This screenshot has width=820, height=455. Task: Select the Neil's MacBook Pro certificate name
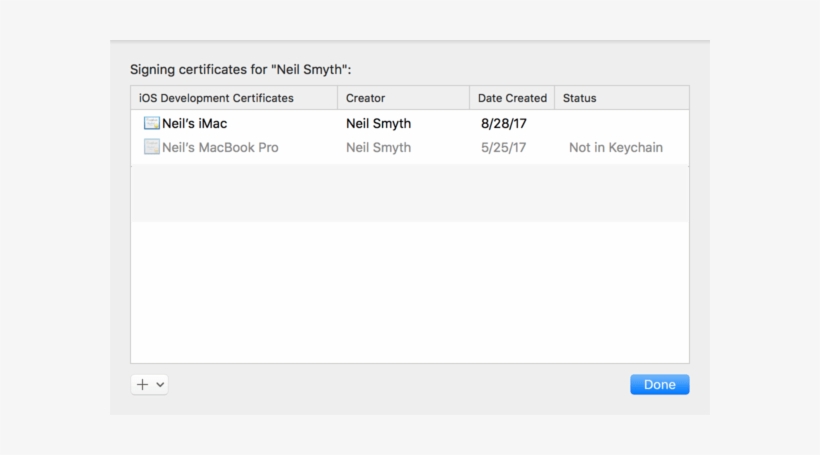pos(220,148)
